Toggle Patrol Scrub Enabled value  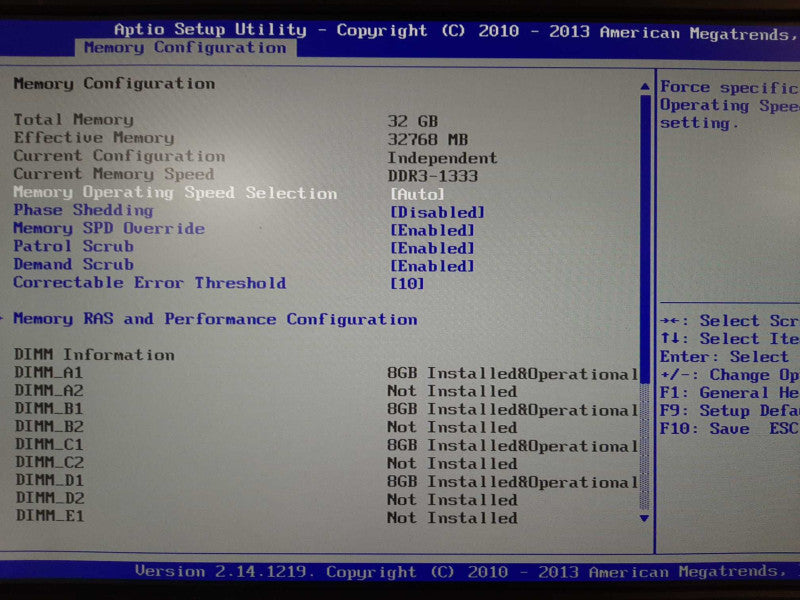[432, 248]
